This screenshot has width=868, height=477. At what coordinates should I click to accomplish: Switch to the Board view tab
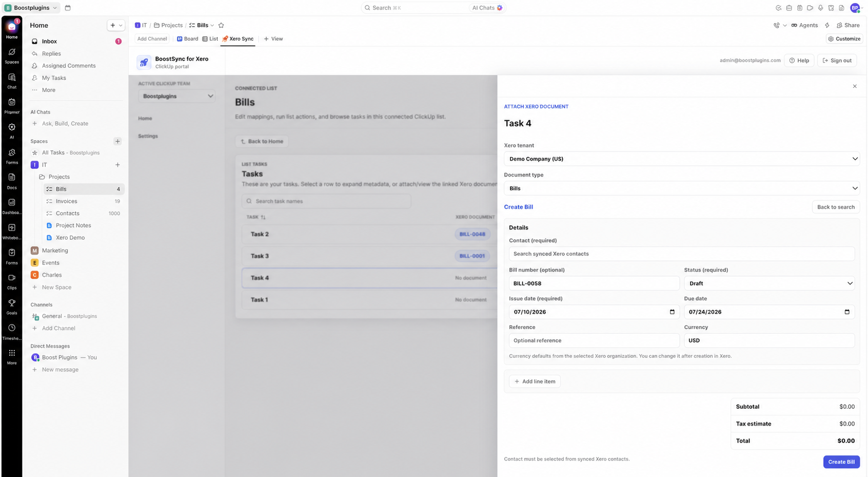[x=188, y=39]
